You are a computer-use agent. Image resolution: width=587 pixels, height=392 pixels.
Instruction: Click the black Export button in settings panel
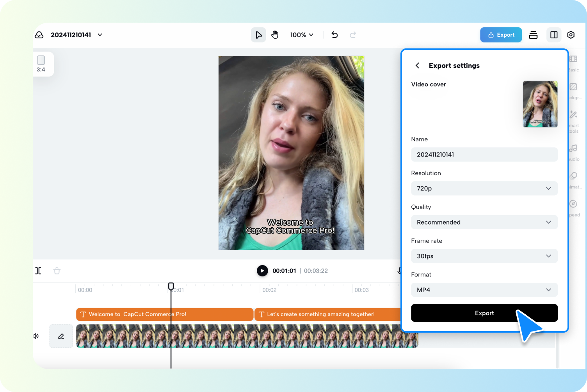484,313
